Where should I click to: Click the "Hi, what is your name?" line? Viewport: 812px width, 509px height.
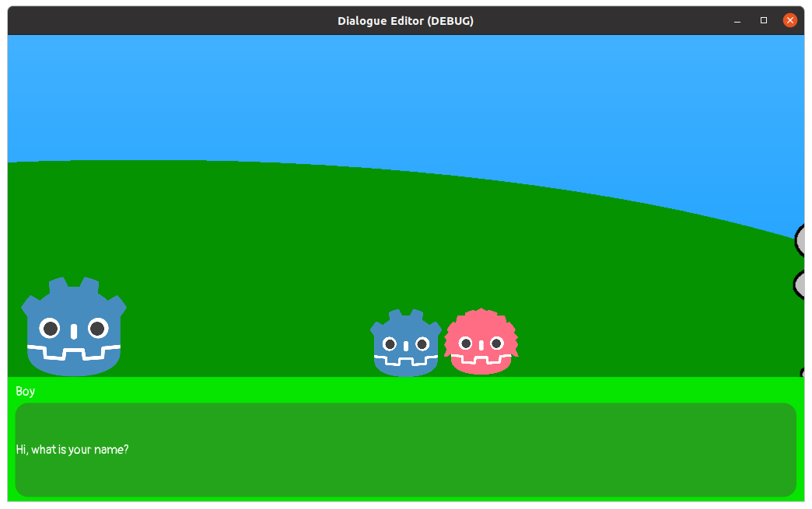tap(72, 449)
